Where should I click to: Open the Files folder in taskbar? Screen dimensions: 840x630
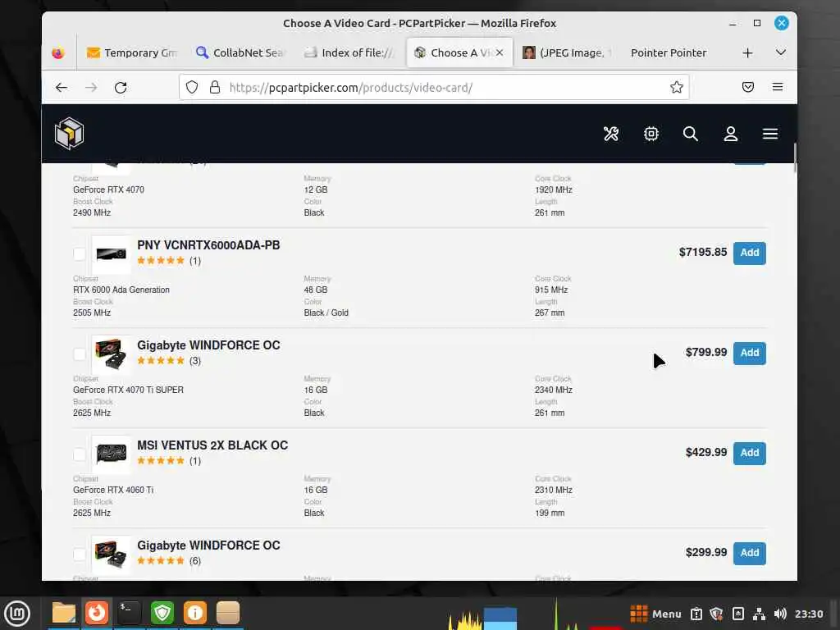click(x=64, y=613)
